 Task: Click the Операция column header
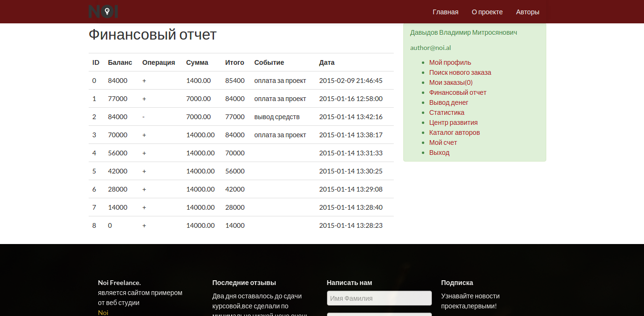159,62
